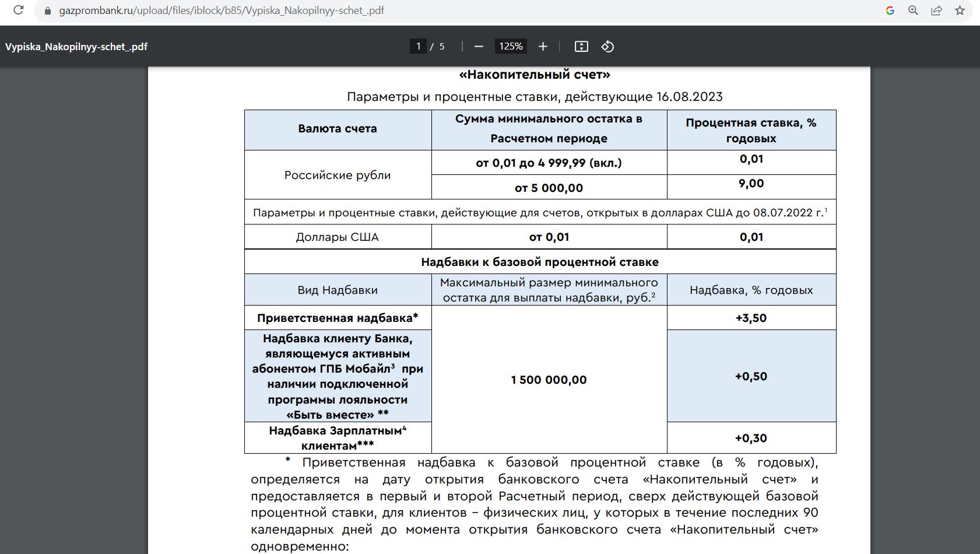Click the 'от 0,01 до 4 999,99 (вкл.)' cell
The image size is (980, 554).
coord(549,163)
